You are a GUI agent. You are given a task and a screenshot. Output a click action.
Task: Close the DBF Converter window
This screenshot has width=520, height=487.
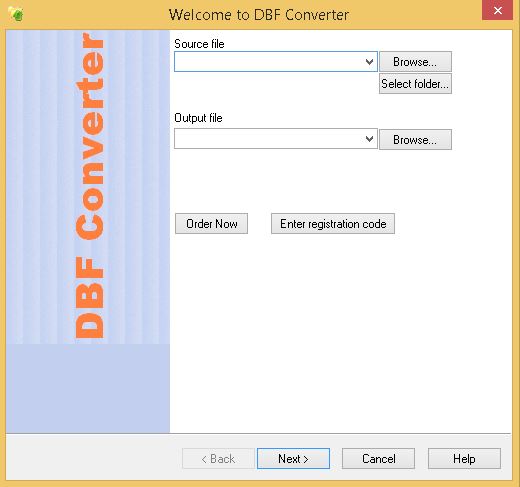pos(497,10)
